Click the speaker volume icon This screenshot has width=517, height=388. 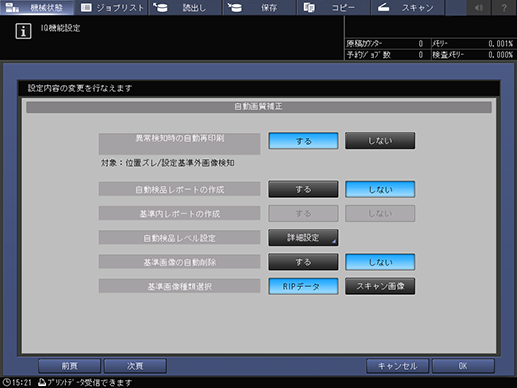pos(479,7)
